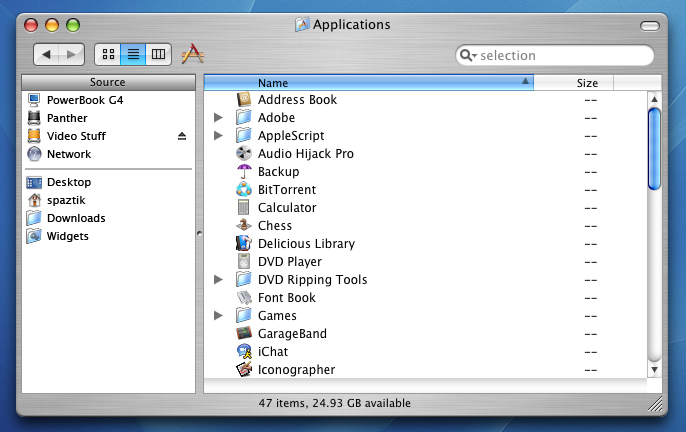Select PowerBook G4 in sidebar
Image resolution: width=686 pixels, height=432 pixels.
click(108, 100)
